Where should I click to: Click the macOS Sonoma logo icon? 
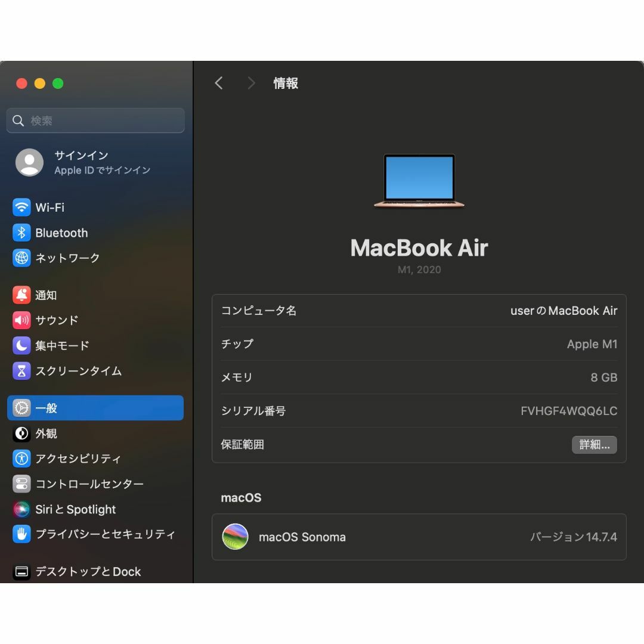coord(235,537)
